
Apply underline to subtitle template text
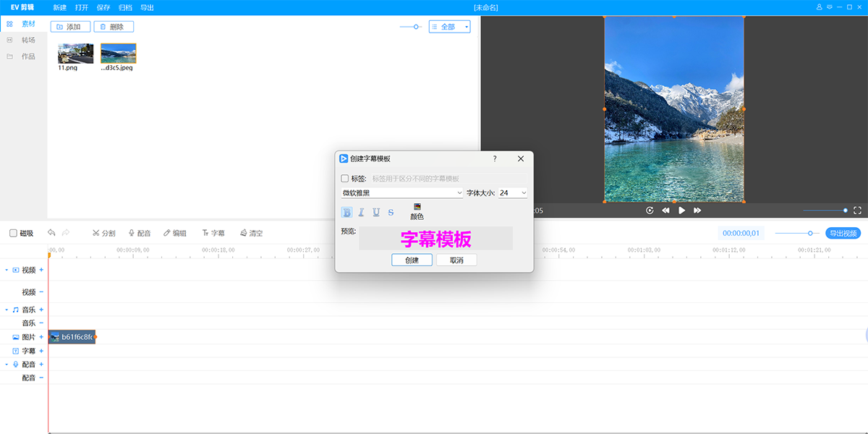tap(376, 212)
